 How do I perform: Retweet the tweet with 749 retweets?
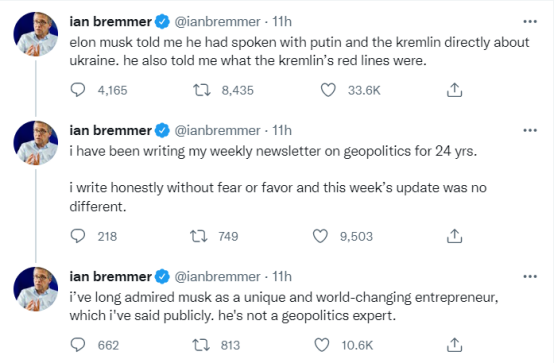click(x=199, y=236)
